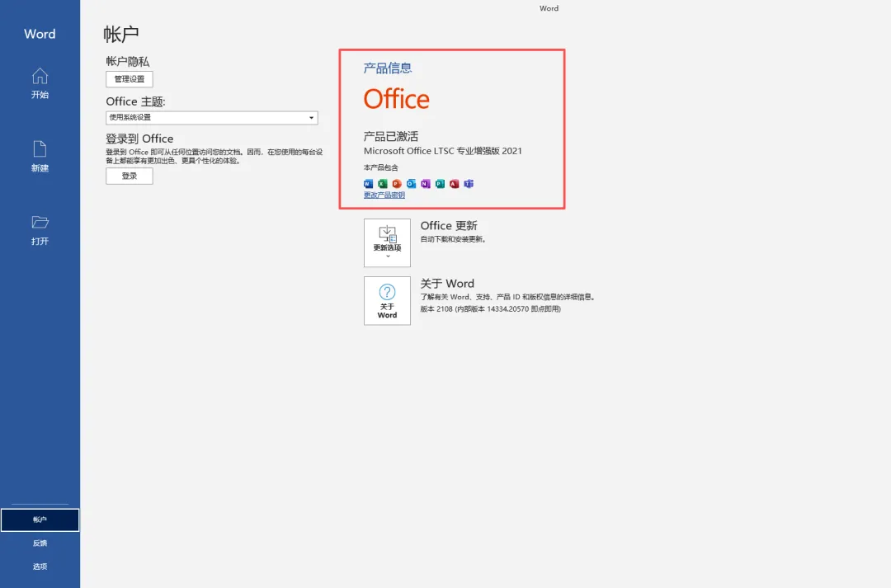Screen dimensions: 891x588
Task: Click the 帐户 page title
Action: pyautogui.click(x=121, y=34)
